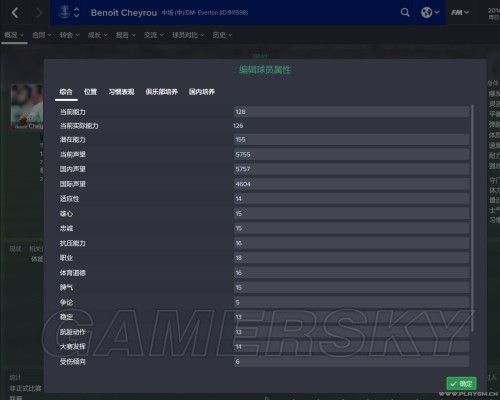Open the 球员对比 dropdown menu
The image size is (500, 400).
click(188, 35)
